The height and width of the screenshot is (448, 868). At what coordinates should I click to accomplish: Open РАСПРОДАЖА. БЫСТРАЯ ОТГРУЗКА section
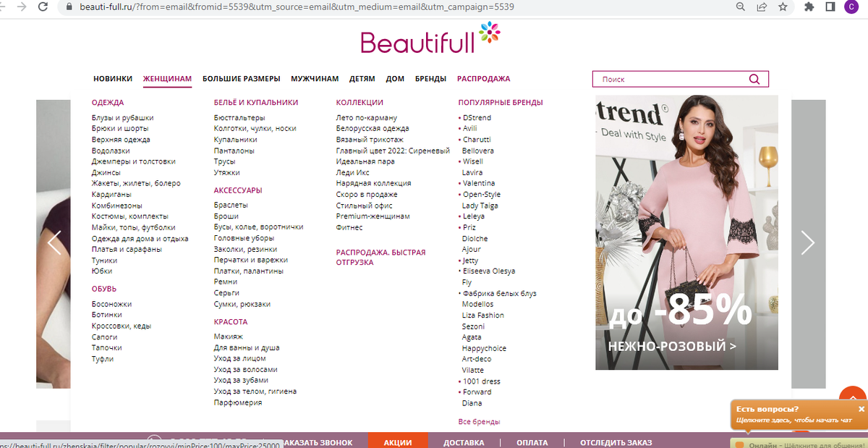point(380,258)
